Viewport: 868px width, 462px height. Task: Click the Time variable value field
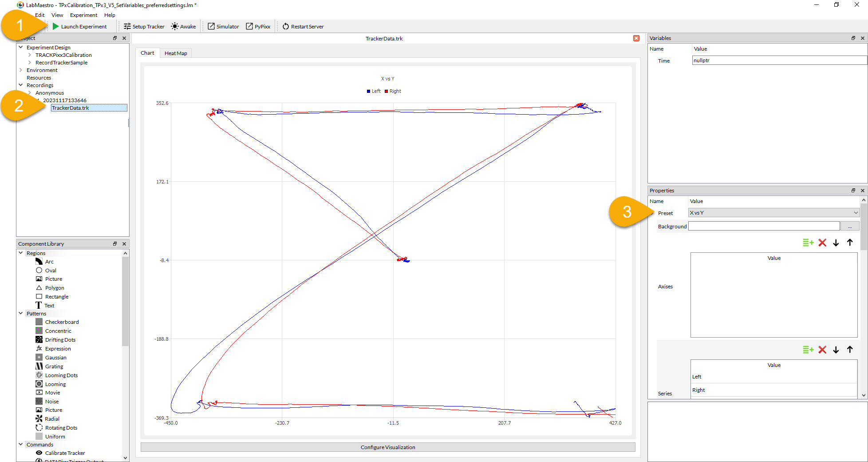tap(779, 60)
